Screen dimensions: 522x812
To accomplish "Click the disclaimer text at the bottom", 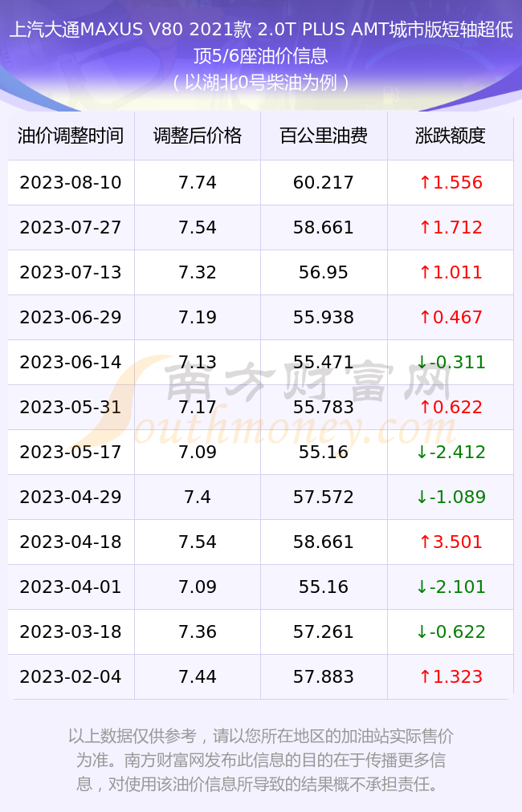I will pos(261,760).
